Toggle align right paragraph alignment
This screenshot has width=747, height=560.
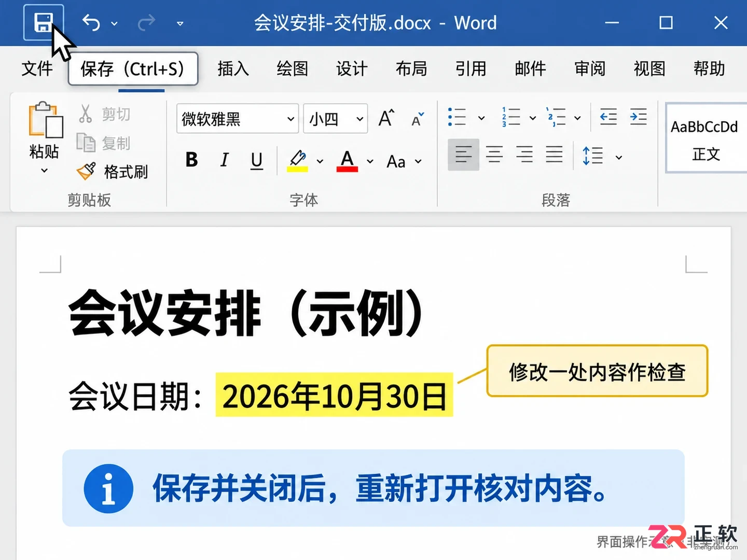click(x=524, y=155)
